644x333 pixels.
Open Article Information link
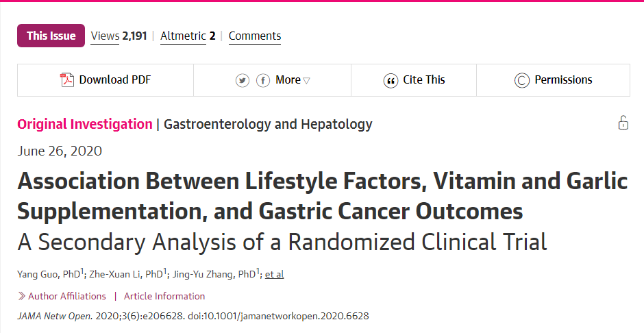164,296
